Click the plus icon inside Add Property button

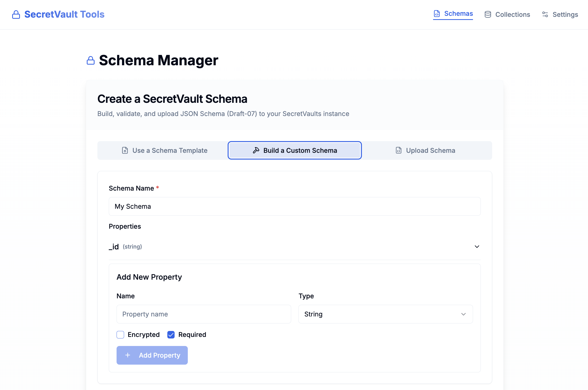click(x=128, y=355)
